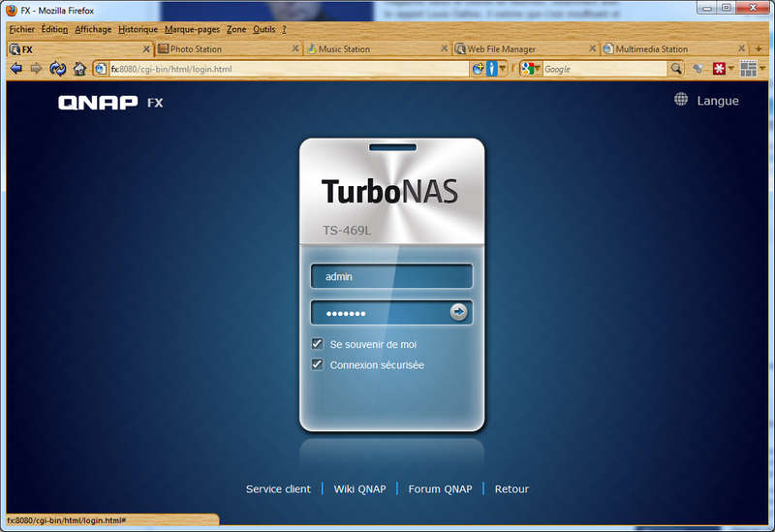Screen dimensions: 775x532
Task: Close the FX tab
Action: 146,48
